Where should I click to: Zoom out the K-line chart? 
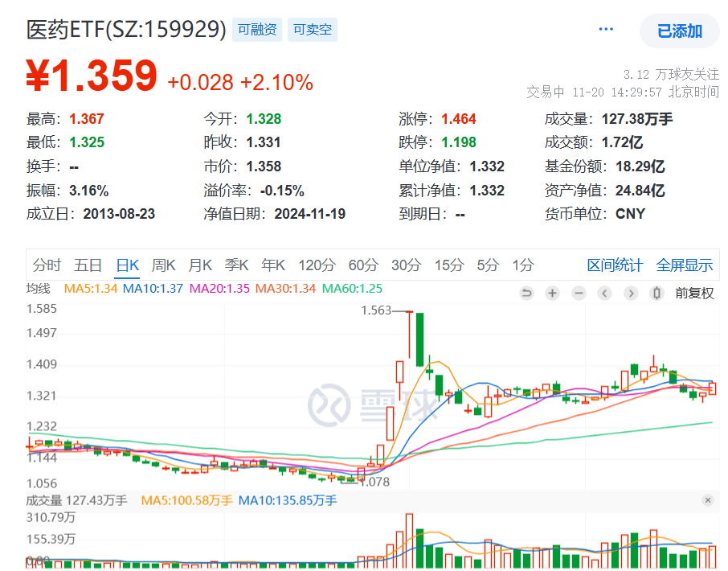[579, 294]
